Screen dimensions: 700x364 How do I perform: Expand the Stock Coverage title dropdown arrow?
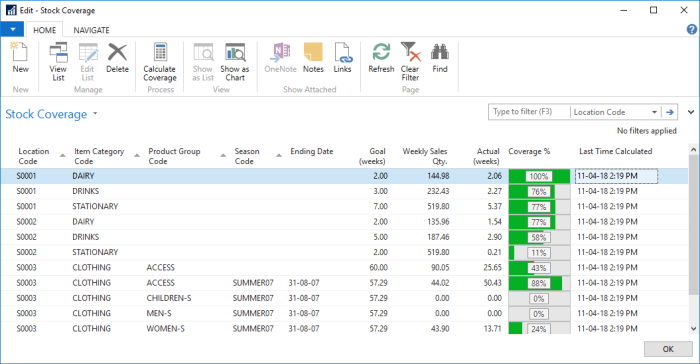95,114
